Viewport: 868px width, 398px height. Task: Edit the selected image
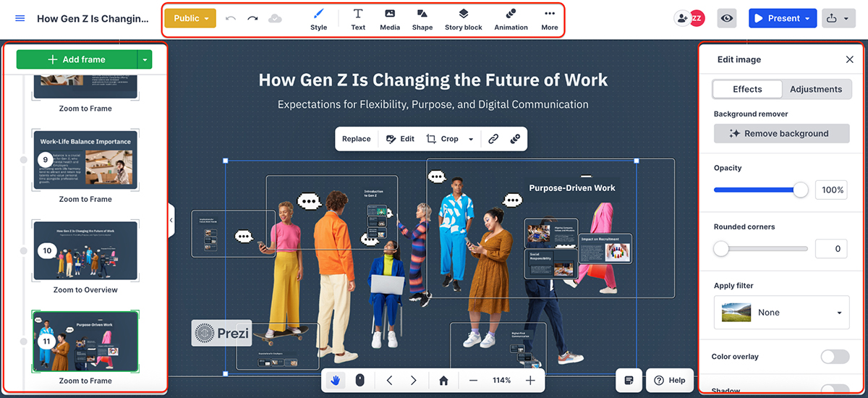click(401, 139)
